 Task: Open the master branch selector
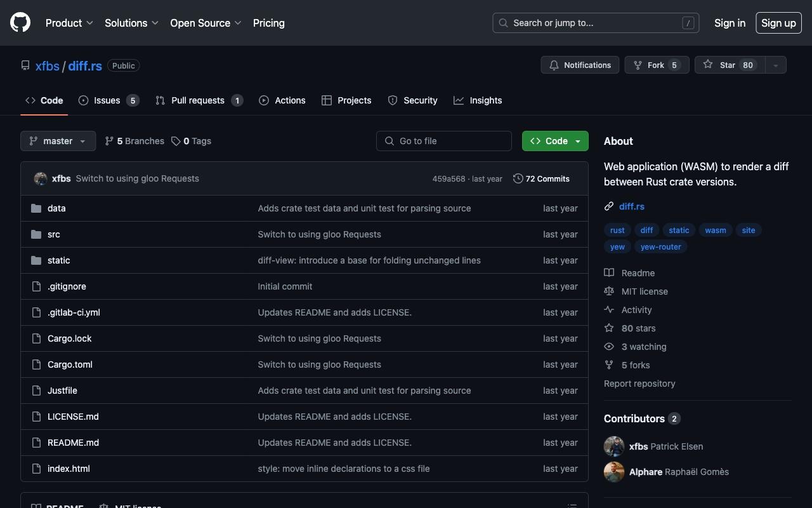click(58, 141)
